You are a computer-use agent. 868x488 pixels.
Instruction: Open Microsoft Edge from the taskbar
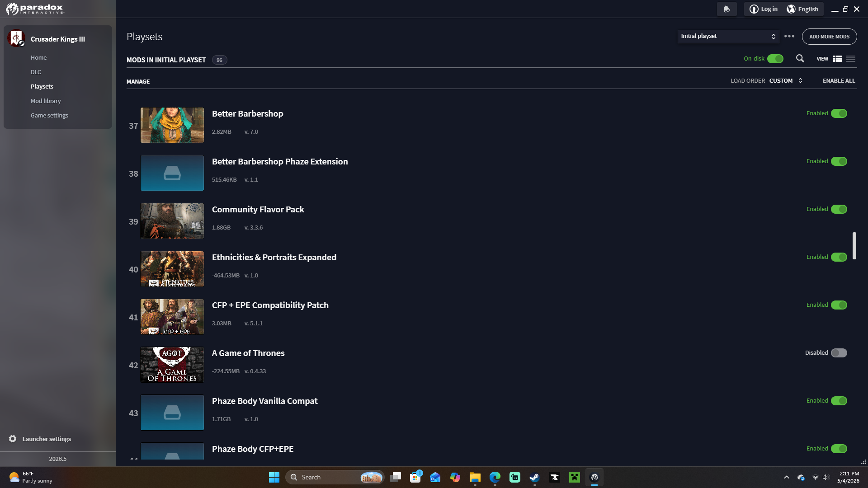495,477
